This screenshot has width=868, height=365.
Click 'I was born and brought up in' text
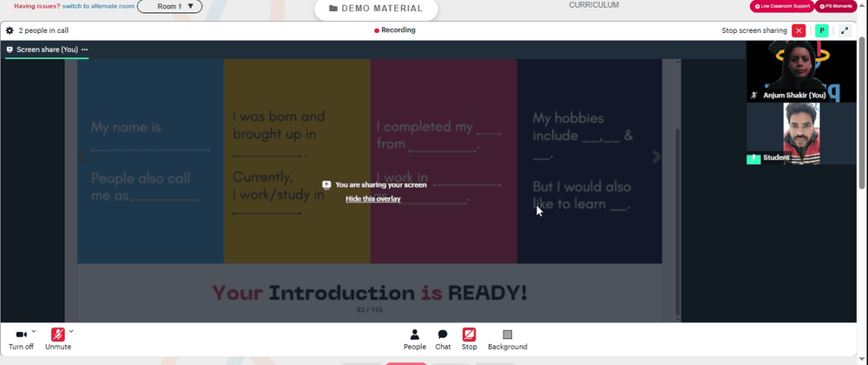(x=279, y=125)
